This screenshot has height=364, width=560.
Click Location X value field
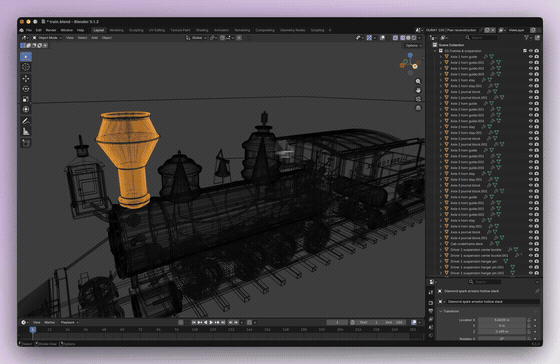click(502, 320)
